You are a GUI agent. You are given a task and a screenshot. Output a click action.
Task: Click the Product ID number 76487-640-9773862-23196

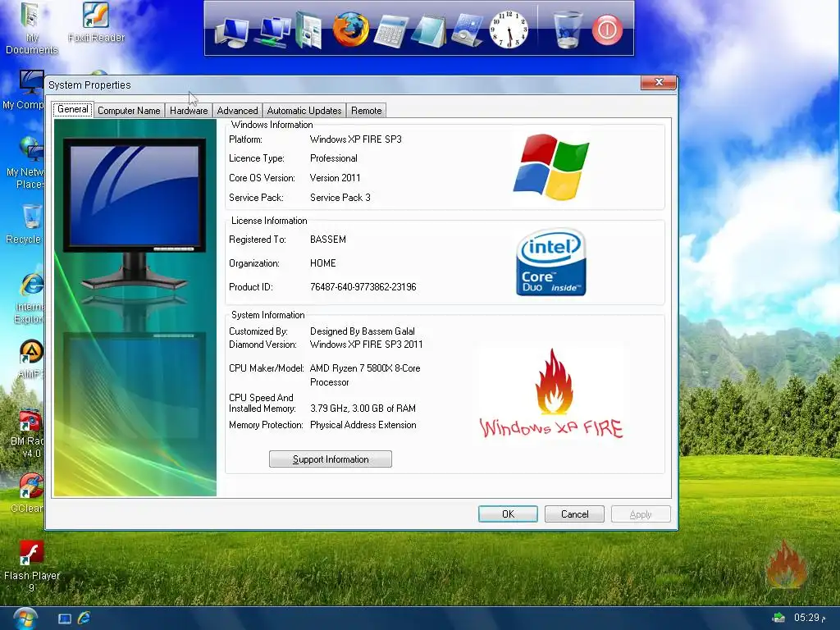click(363, 286)
